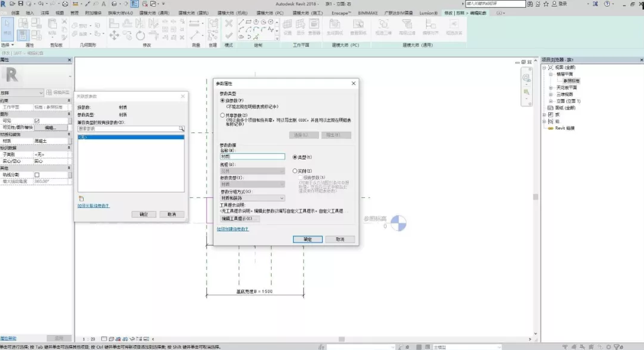Choose the 实例 radio option
644x350 pixels.
tap(295, 171)
